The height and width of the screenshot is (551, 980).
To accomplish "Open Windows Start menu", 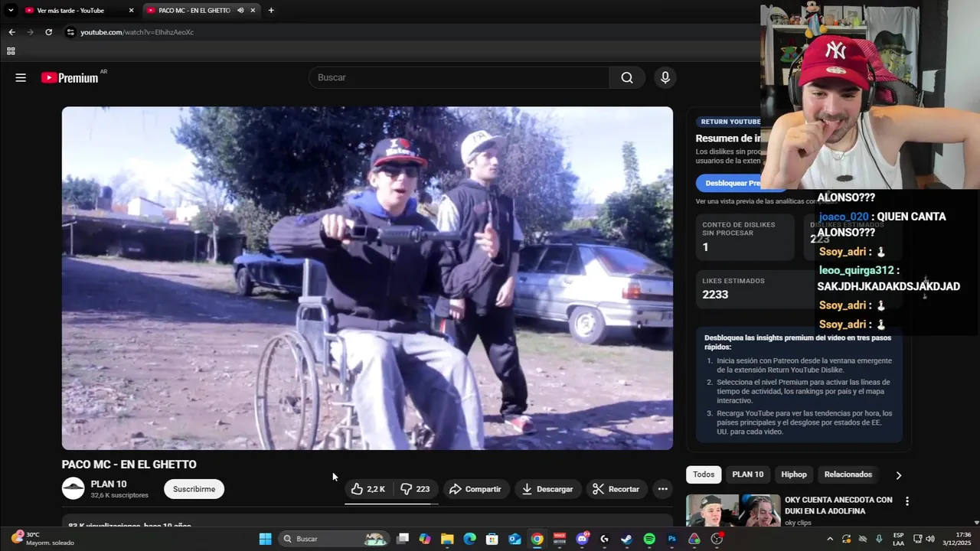I will (265, 539).
